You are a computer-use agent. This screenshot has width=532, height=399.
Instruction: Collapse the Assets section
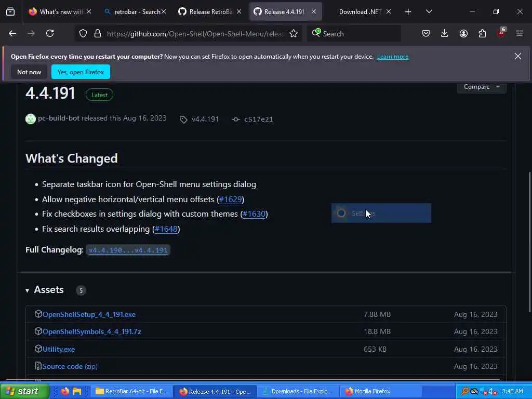(x=27, y=290)
